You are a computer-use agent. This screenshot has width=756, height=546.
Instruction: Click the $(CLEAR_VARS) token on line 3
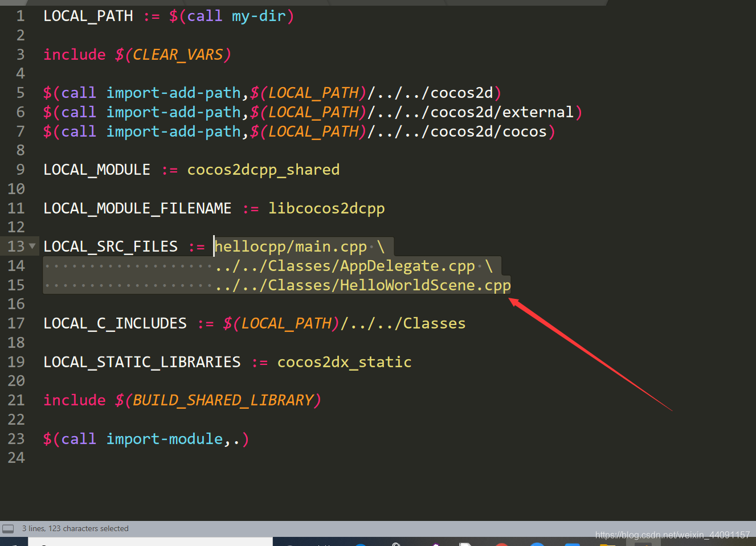[x=173, y=55]
